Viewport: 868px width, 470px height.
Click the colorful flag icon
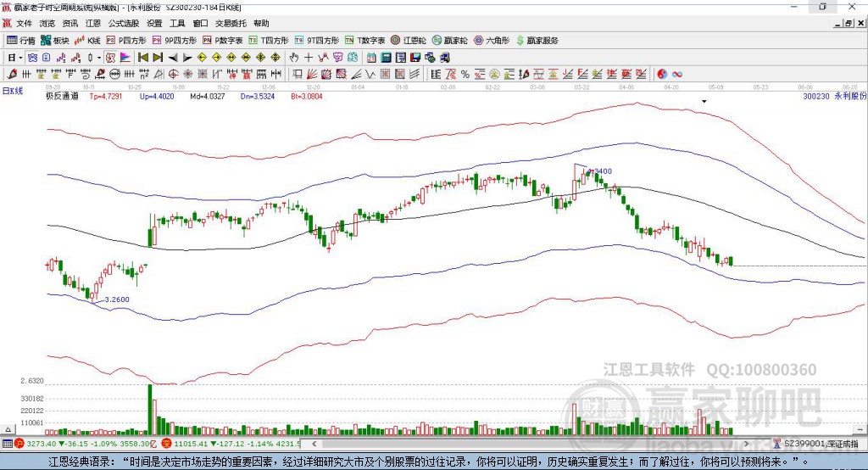[125, 58]
